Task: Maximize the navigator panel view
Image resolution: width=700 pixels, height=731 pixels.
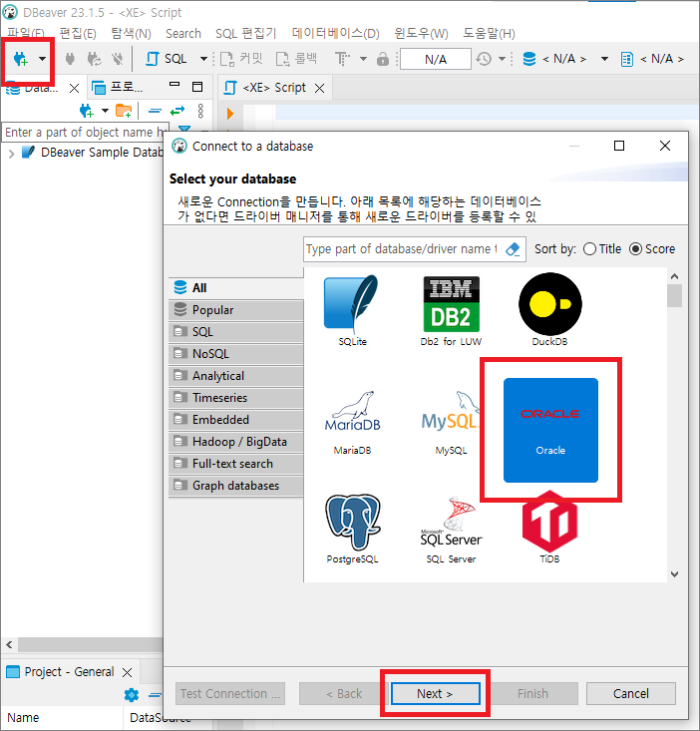Action: click(x=197, y=87)
